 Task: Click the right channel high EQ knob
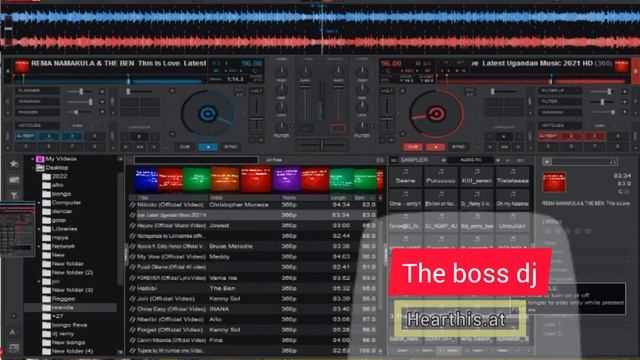click(x=362, y=72)
